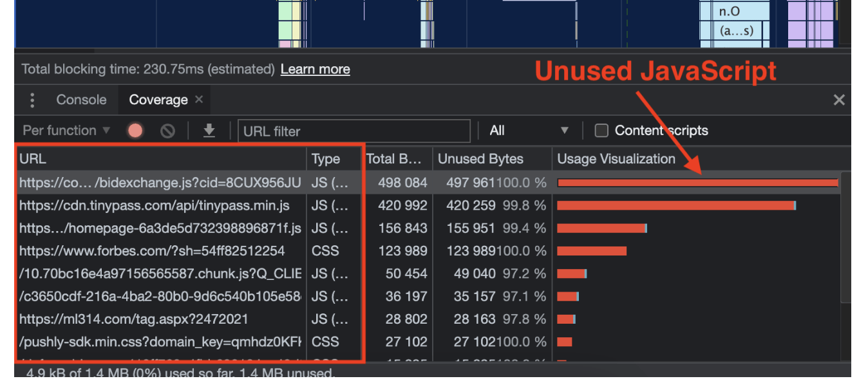Click into the URL filter field
Screen dimensions: 868x390
[354, 131]
